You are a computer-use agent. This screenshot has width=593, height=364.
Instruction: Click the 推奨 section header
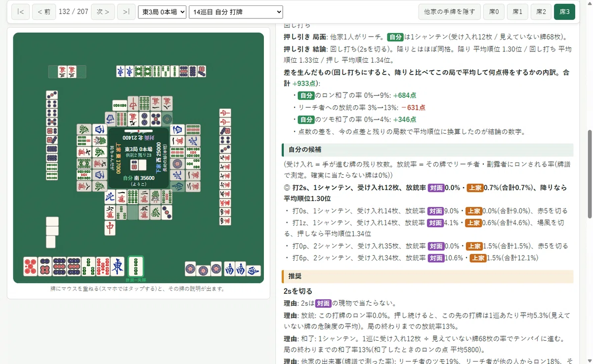[x=427, y=276]
